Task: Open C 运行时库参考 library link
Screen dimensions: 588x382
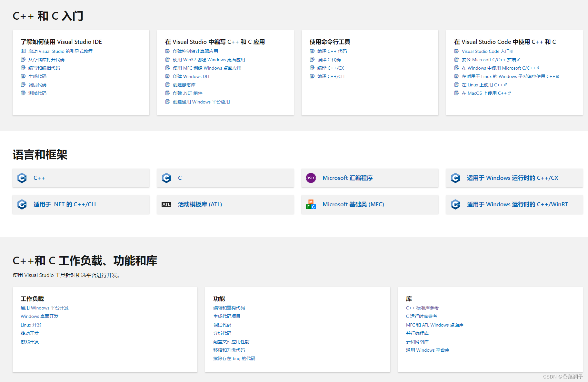Action: [x=422, y=316]
